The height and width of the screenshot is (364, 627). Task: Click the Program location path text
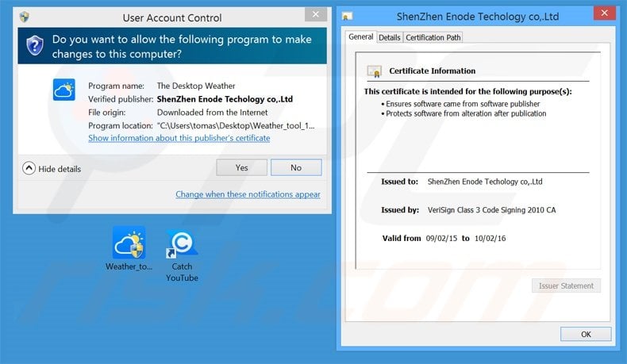click(x=236, y=126)
